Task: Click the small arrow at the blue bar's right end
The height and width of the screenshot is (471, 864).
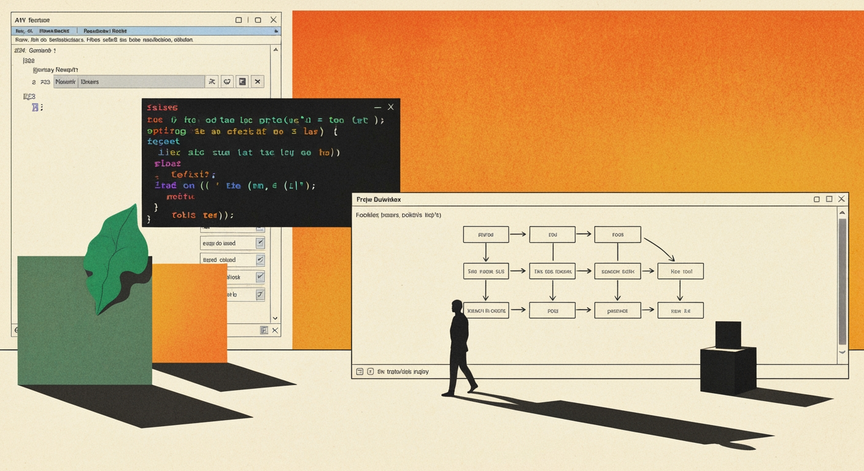Action: coord(276,31)
